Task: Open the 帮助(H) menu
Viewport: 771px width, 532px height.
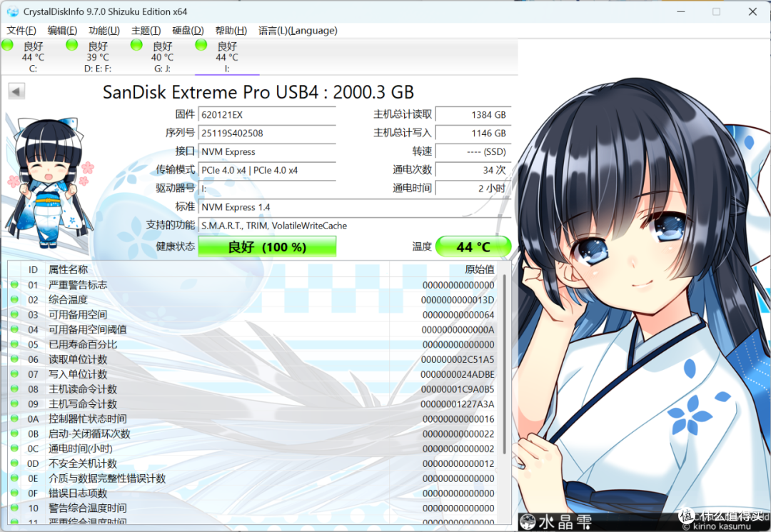Action: (231, 31)
